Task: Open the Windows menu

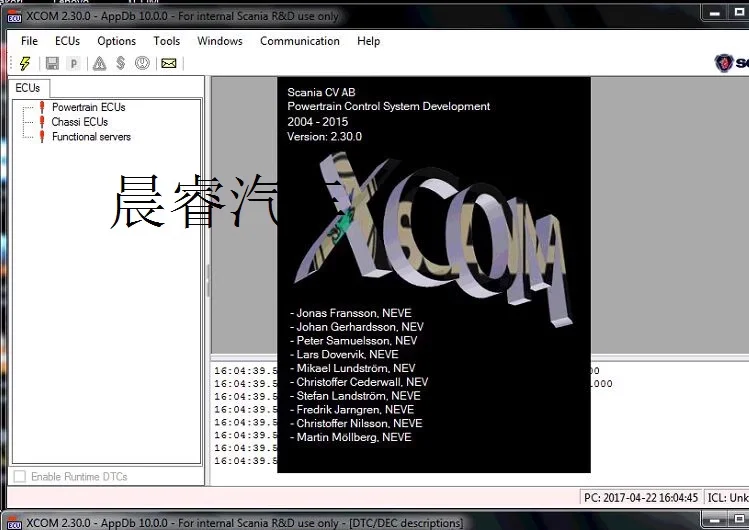Action: [x=220, y=41]
